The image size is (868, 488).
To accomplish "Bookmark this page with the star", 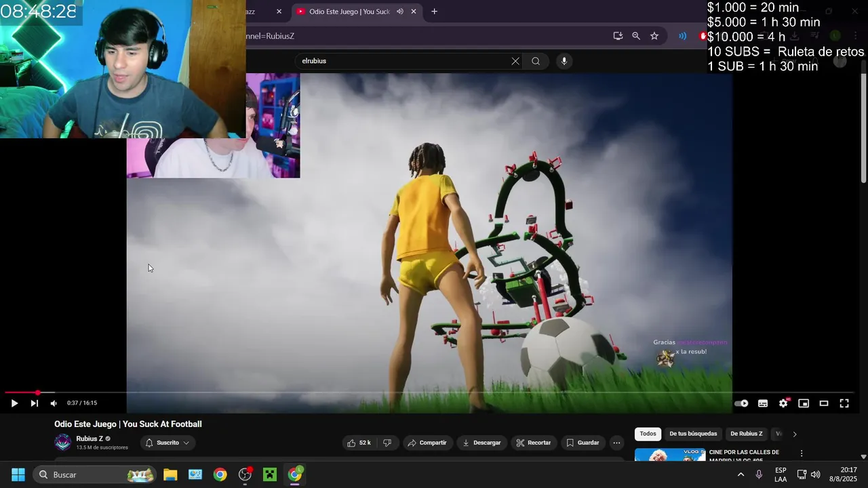I will 654,36.
